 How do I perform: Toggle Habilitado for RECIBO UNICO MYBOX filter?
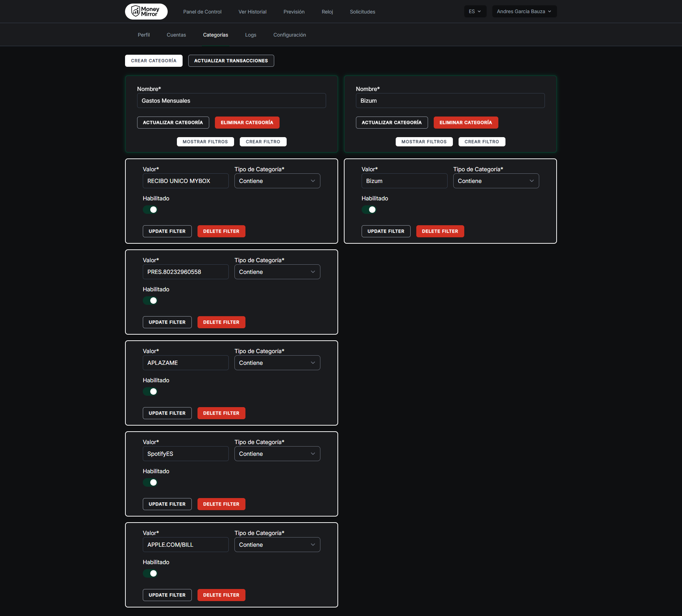[150, 210]
